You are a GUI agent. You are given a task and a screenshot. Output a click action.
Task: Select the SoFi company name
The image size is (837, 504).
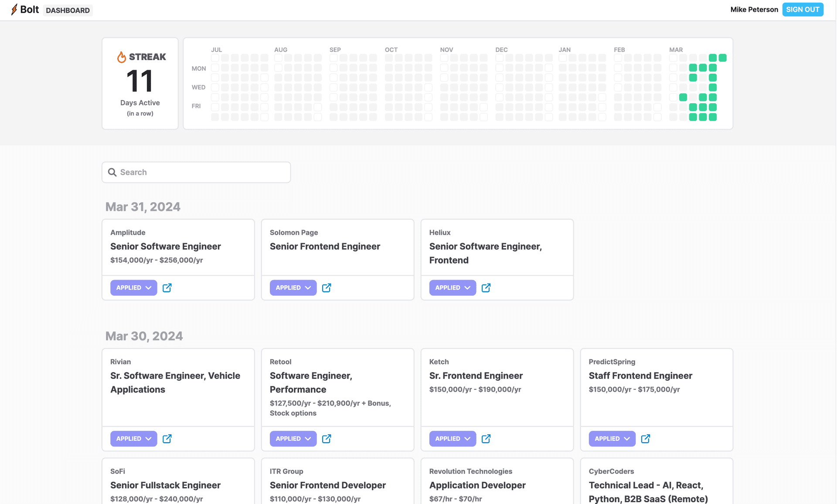118,471
